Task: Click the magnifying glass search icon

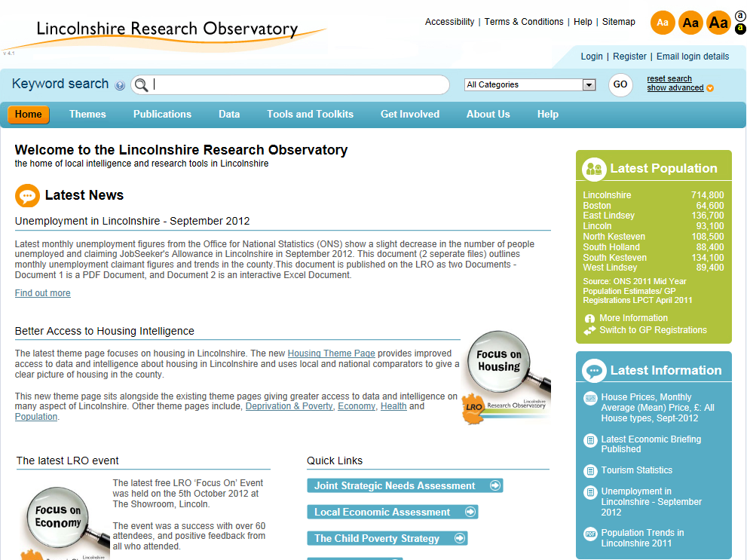Action: [141, 85]
